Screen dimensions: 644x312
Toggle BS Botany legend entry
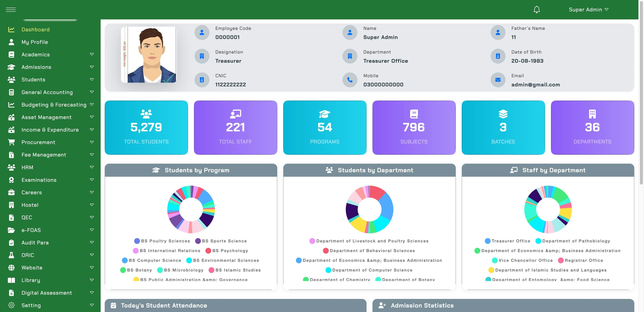136,270
